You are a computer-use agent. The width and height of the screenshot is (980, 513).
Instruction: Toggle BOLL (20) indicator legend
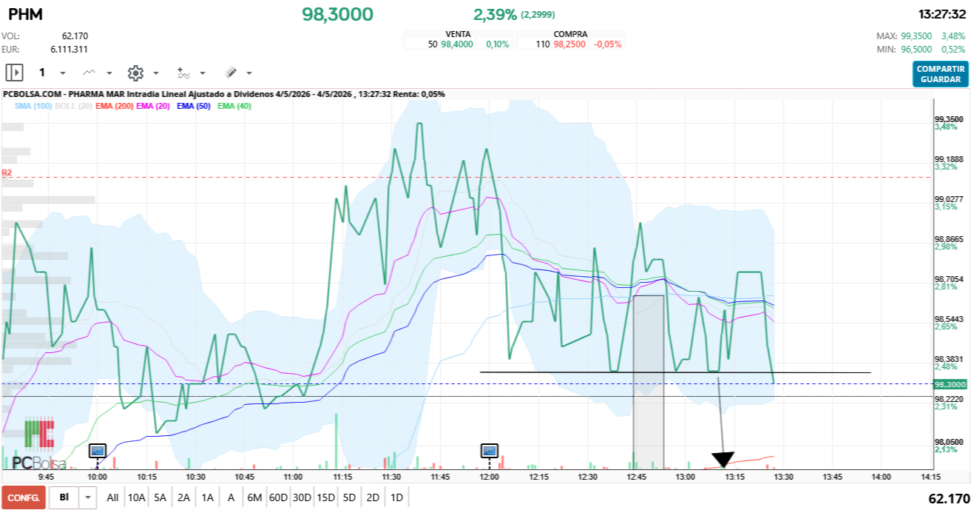click(73, 107)
